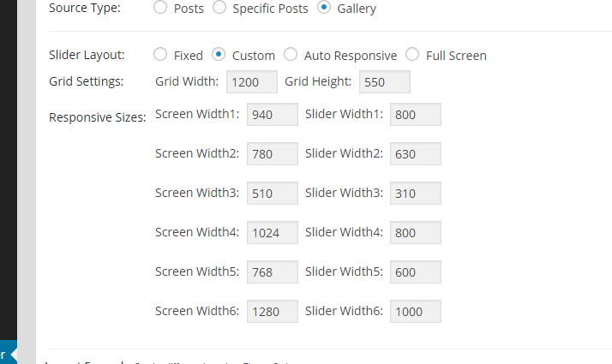Image resolution: width=612 pixels, height=364 pixels.
Task: Edit the Screen Width5 value
Action: (272, 272)
